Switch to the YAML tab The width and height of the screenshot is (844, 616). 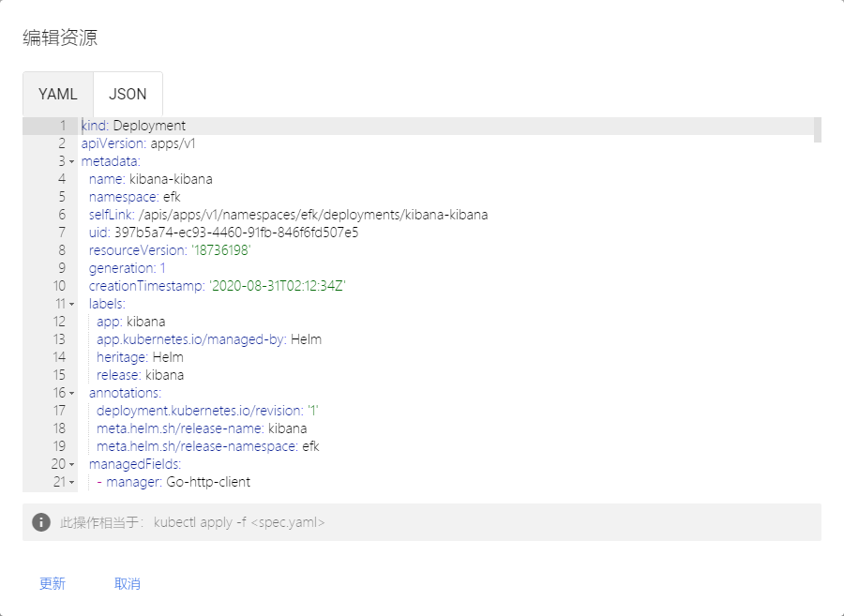(x=57, y=94)
